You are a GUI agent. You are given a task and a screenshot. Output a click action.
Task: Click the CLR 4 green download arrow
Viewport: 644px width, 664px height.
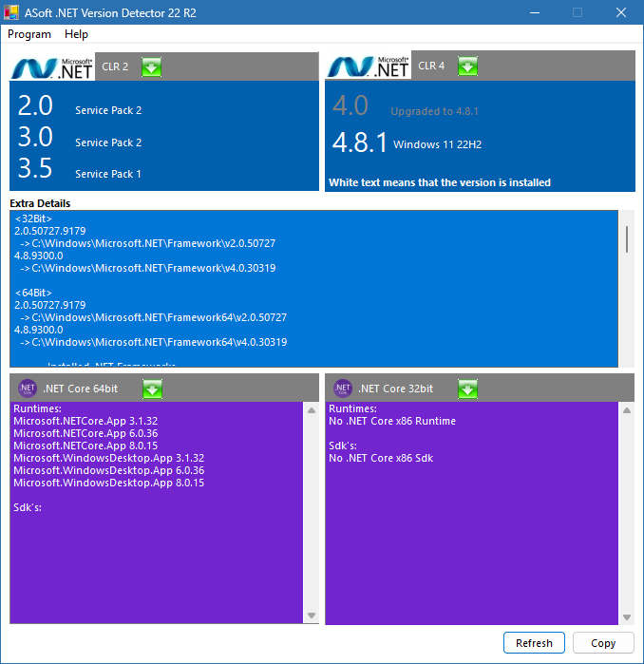click(467, 66)
